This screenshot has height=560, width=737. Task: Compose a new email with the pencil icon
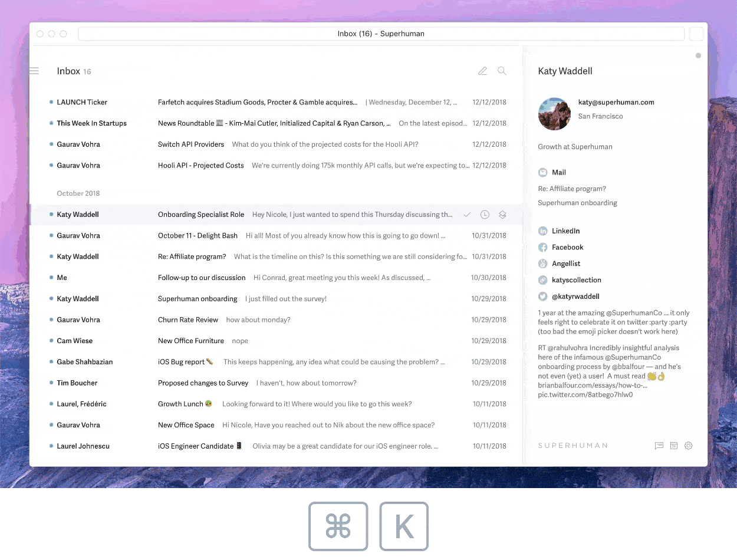coord(482,71)
